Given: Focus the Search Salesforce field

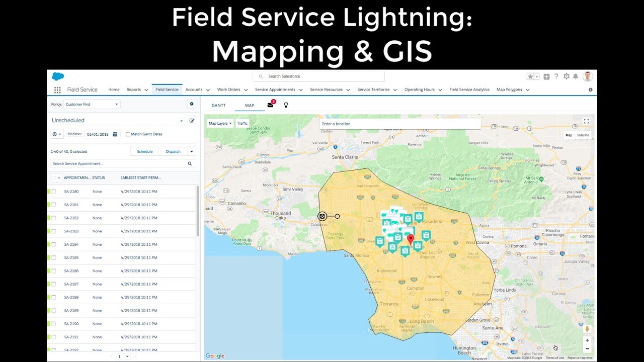Looking at the screenshot, I should coord(318,76).
